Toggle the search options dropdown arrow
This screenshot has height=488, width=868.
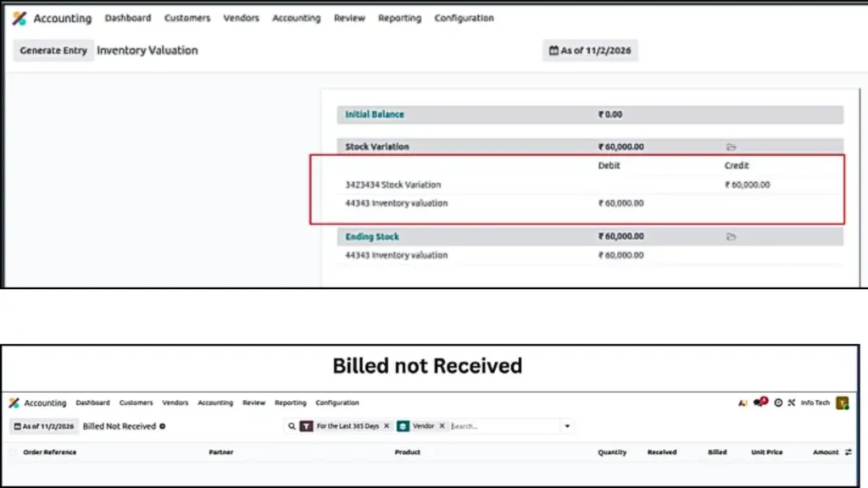[x=567, y=426]
